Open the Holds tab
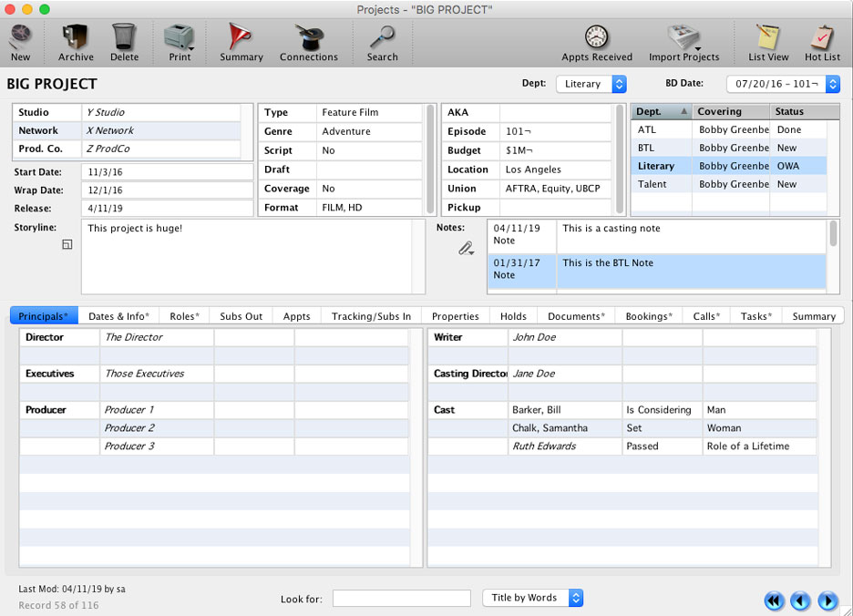The height and width of the screenshot is (616, 853). (x=513, y=316)
